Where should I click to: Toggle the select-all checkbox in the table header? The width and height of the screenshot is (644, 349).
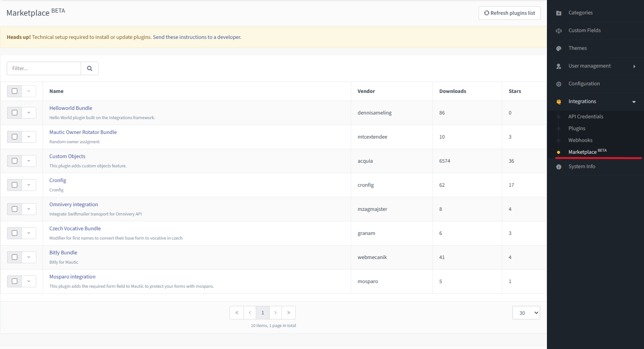point(15,91)
